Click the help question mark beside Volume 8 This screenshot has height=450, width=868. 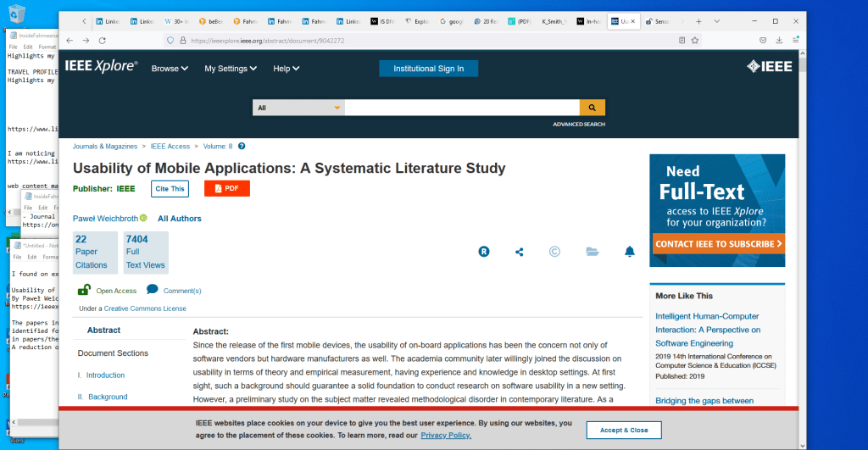[x=242, y=147]
